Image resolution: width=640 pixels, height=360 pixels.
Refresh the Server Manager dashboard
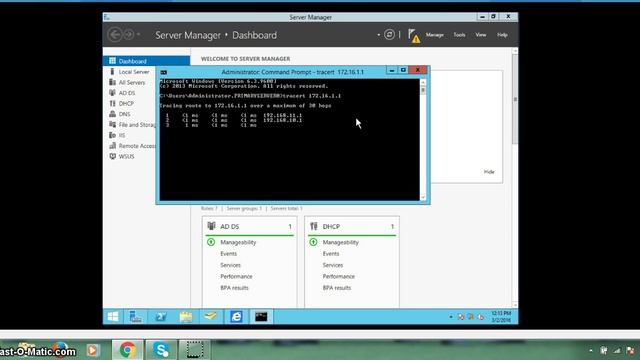tap(389, 35)
